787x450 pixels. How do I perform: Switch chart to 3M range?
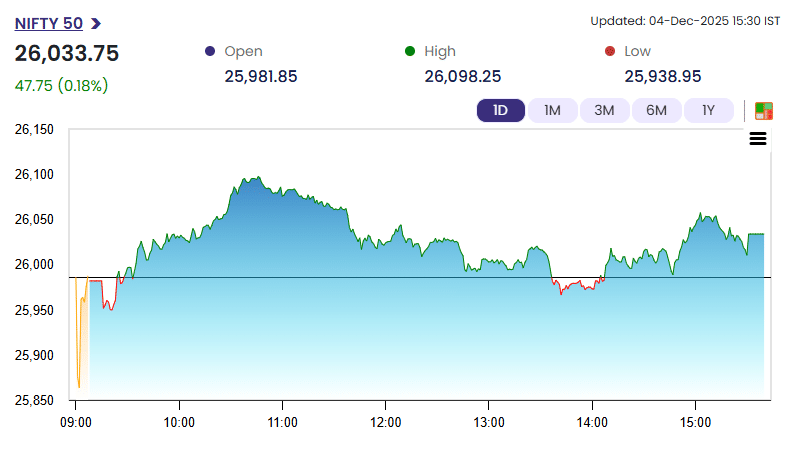pos(604,110)
